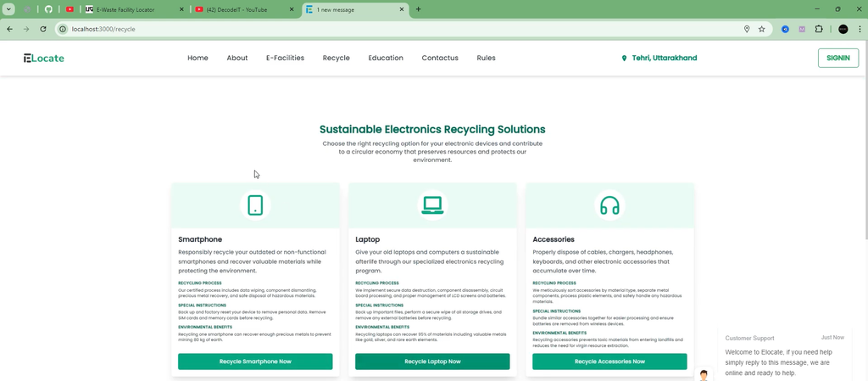Viewport: 868px width, 381px height.
Task: Click the page vertical scrollbar
Action: coord(865,138)
